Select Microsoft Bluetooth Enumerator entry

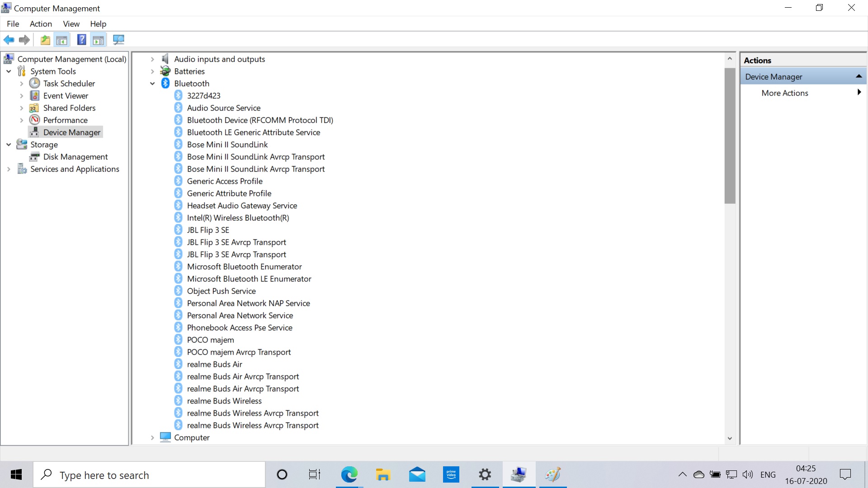[x=245, y=266]
